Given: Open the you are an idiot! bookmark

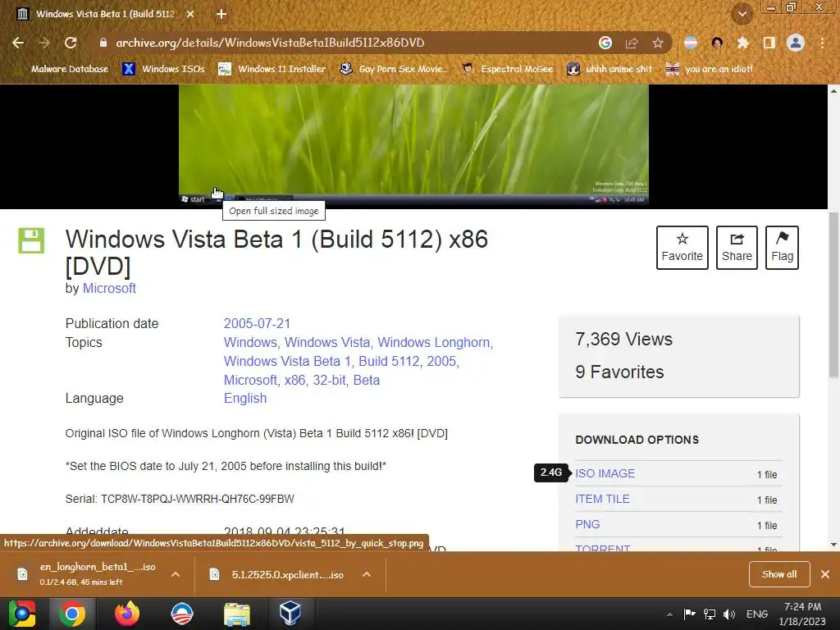Looking at the screenshot, I should [x=710, y=69].
